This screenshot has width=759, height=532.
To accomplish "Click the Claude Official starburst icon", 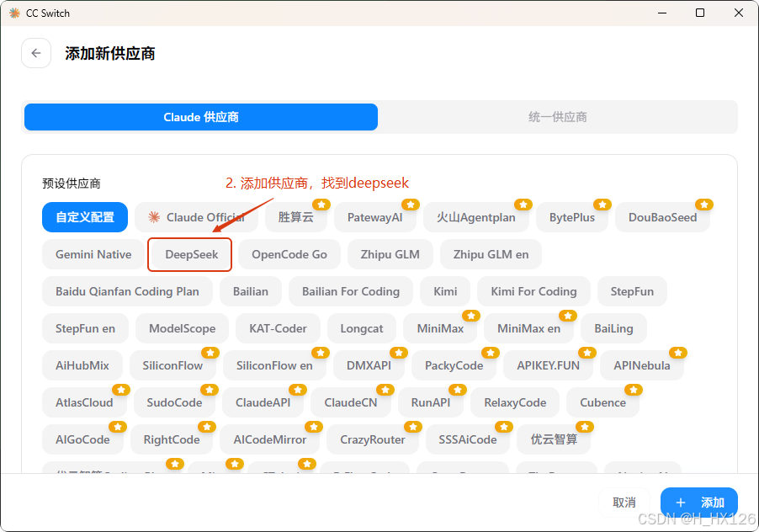I will [154, 217].
